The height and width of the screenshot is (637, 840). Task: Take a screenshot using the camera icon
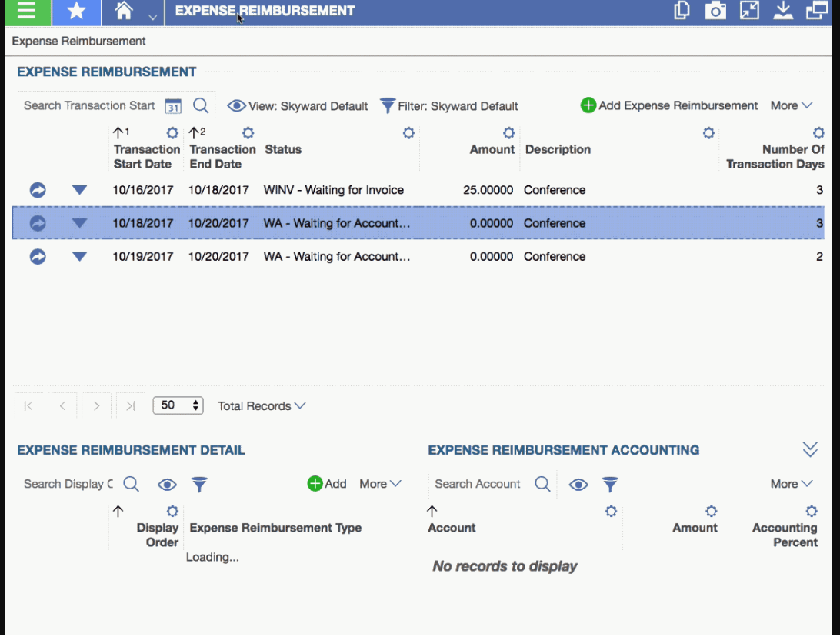coord(715,11)
